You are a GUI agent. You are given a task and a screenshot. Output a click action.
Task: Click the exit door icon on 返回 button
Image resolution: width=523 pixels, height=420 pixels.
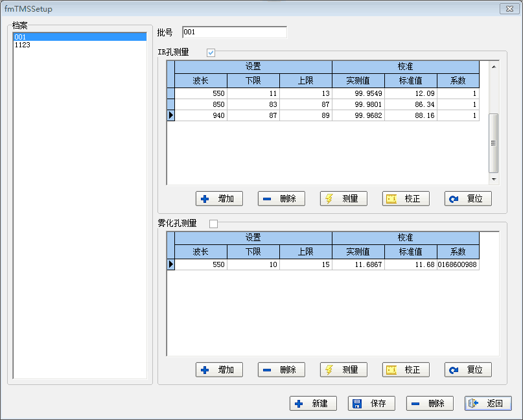tap(474, 403)
